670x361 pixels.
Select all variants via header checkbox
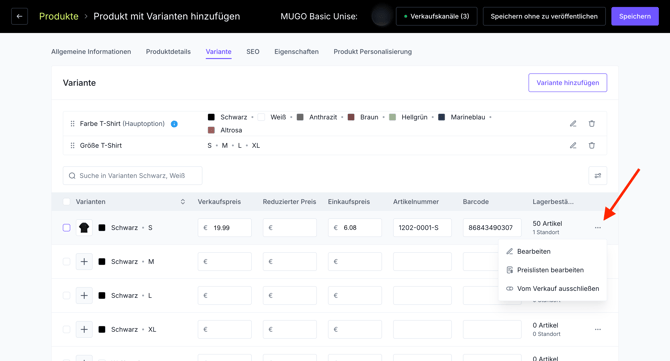click(66, 202)
